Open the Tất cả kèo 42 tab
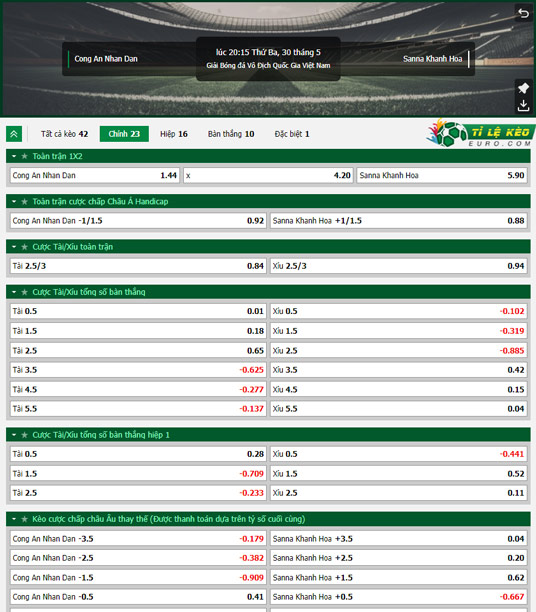This screenshot has width=536, height=612. 64,134
